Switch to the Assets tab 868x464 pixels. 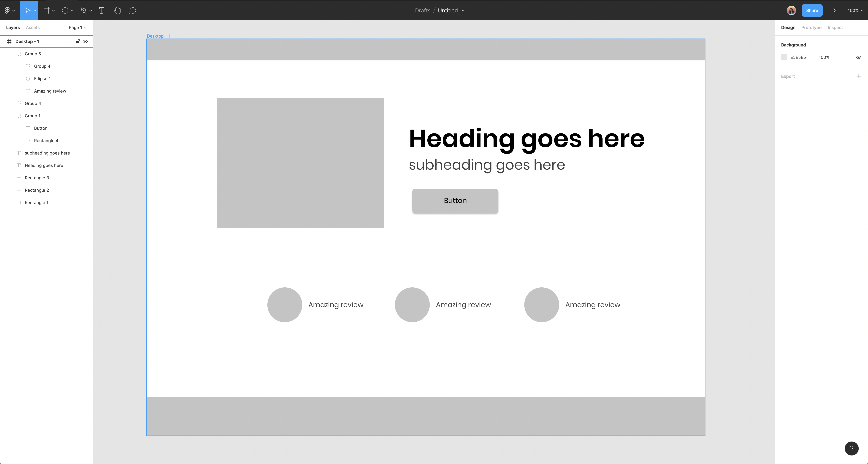[x=33, y=28]
